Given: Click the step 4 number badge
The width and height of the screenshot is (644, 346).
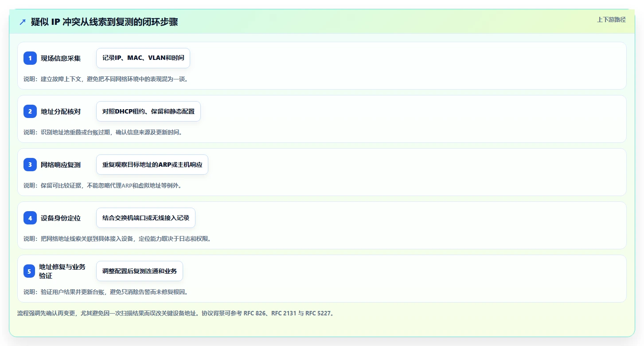Looking at the screenshot, I should [30, 218].
